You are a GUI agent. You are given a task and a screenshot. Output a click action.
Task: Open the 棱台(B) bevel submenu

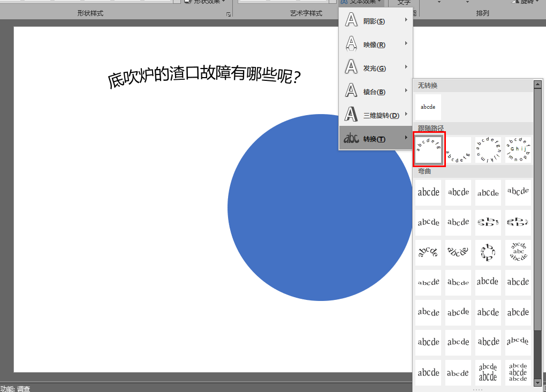[376, 91]
